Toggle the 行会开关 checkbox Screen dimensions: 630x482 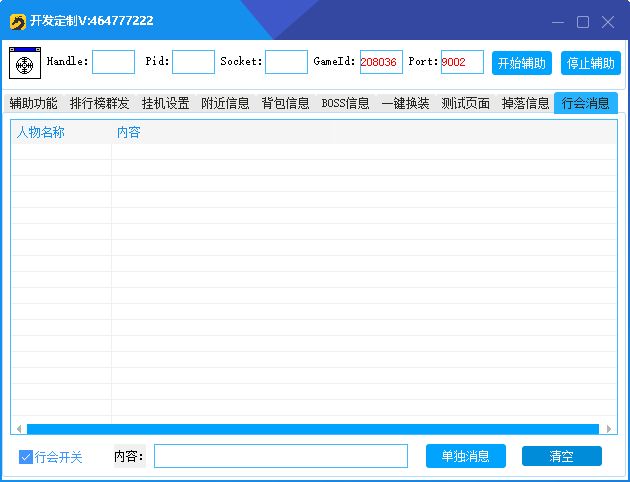pos(26,457)
